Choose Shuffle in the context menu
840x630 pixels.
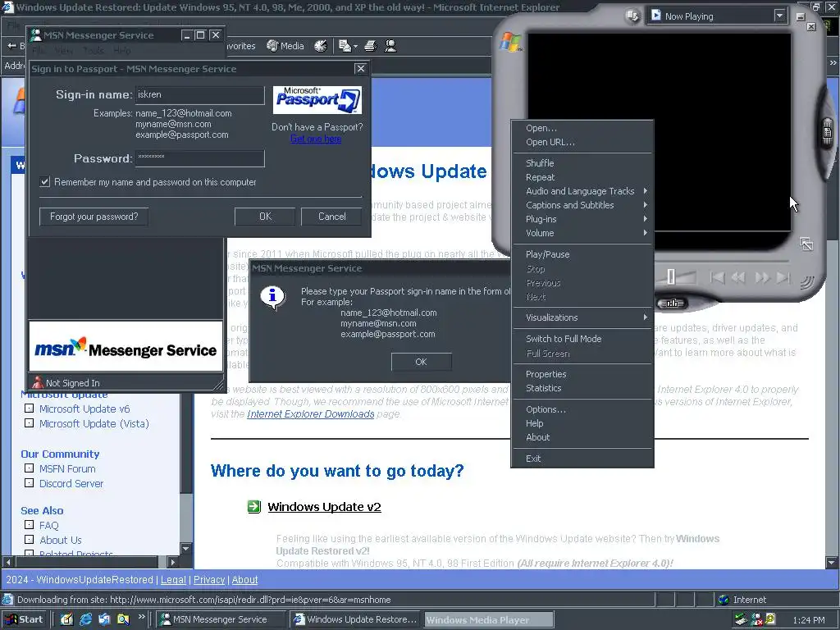coord(582,163)
